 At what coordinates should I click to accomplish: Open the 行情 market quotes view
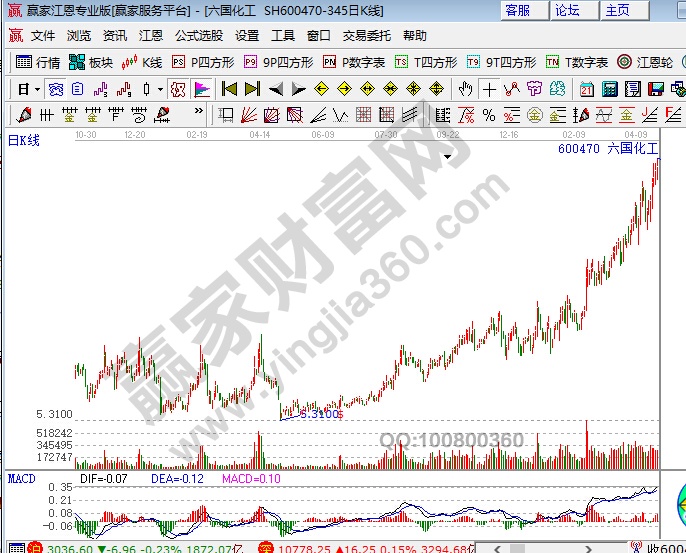pos(39,62)
